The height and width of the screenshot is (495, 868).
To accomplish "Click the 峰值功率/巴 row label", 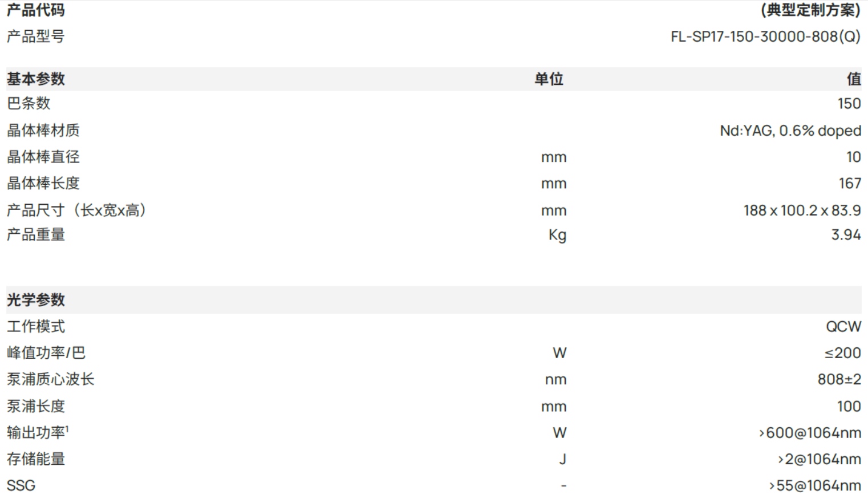I will click(46, 353).
